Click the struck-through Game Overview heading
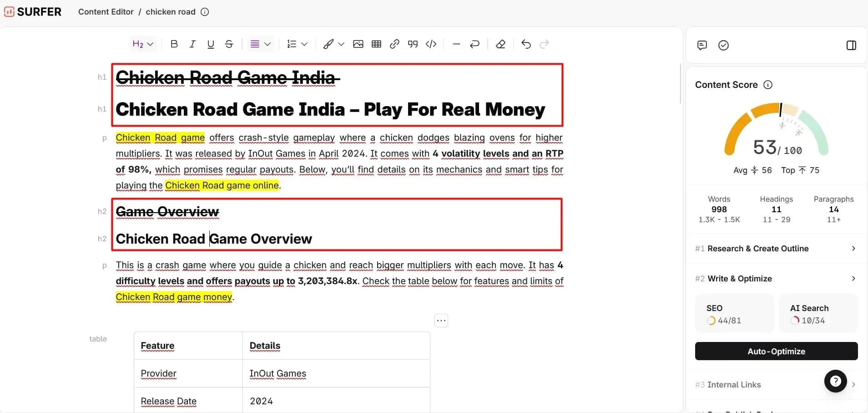Viewport: 868px width, 413px height. click(167, 212)
